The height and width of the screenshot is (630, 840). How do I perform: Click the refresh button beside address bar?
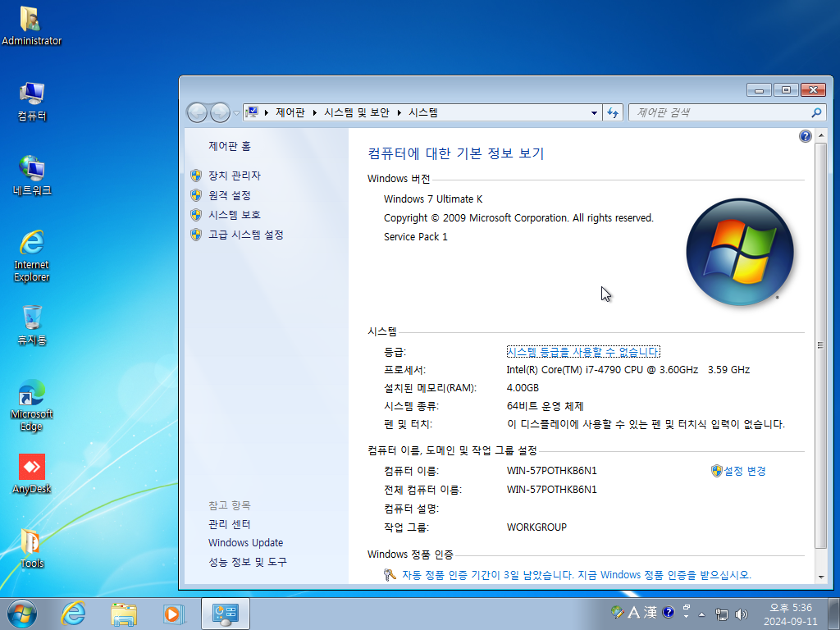[613, 112]
